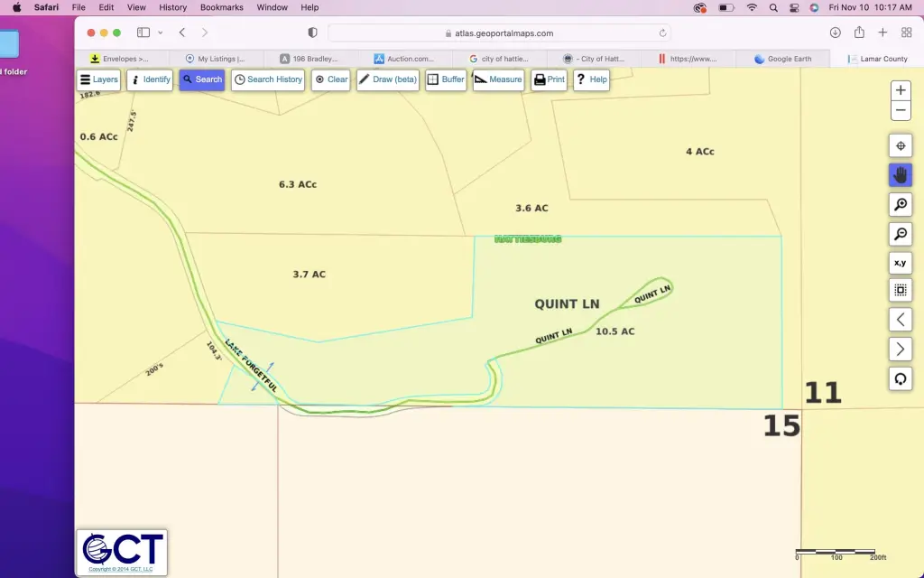The width and height of the screenshot is (924, 578).
Task: Reset map with the refresh icon
Action: tap(900, 378)
